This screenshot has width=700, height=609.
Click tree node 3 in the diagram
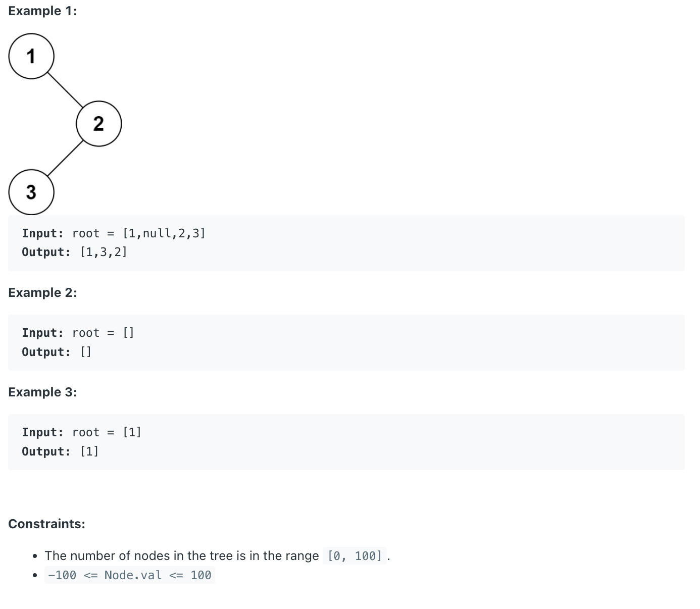(31, 192)
